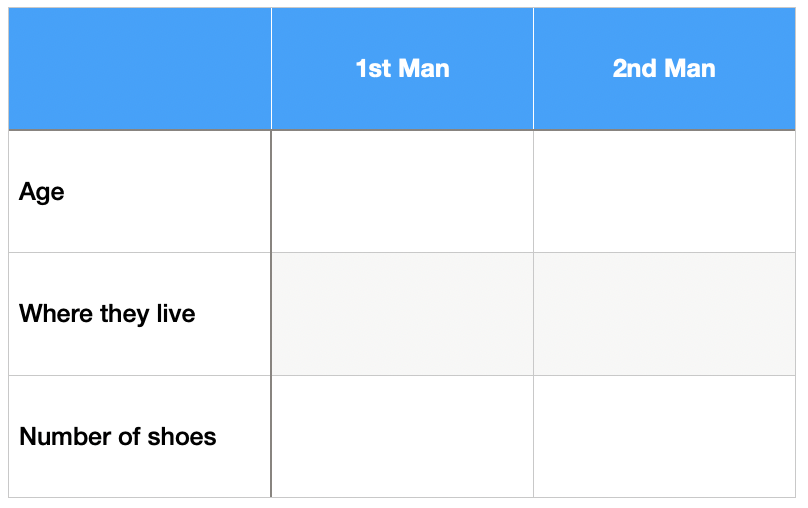
Task: Click 1st Man's "Number of shoes" cell
Action: tap(402, 436)
